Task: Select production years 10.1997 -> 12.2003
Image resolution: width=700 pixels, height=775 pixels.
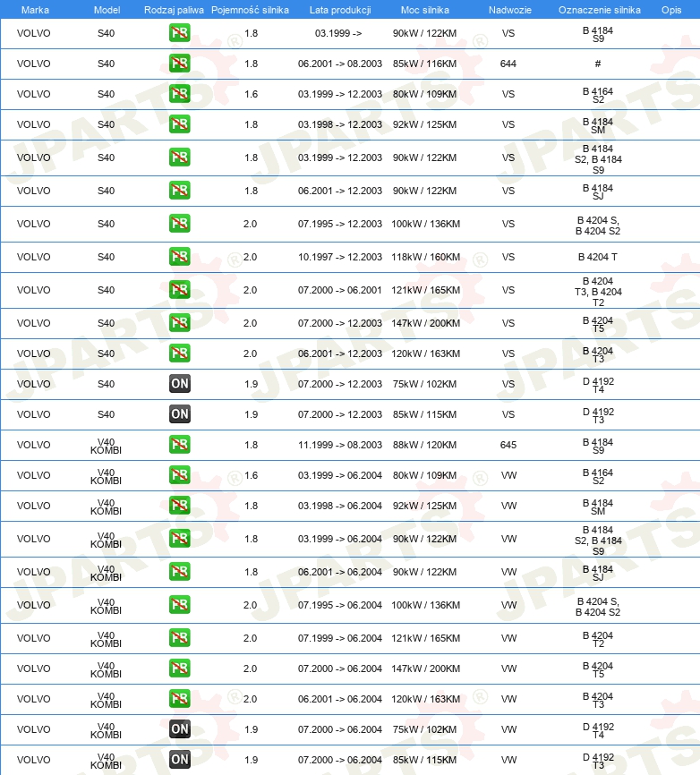Action: coord(340,257)
